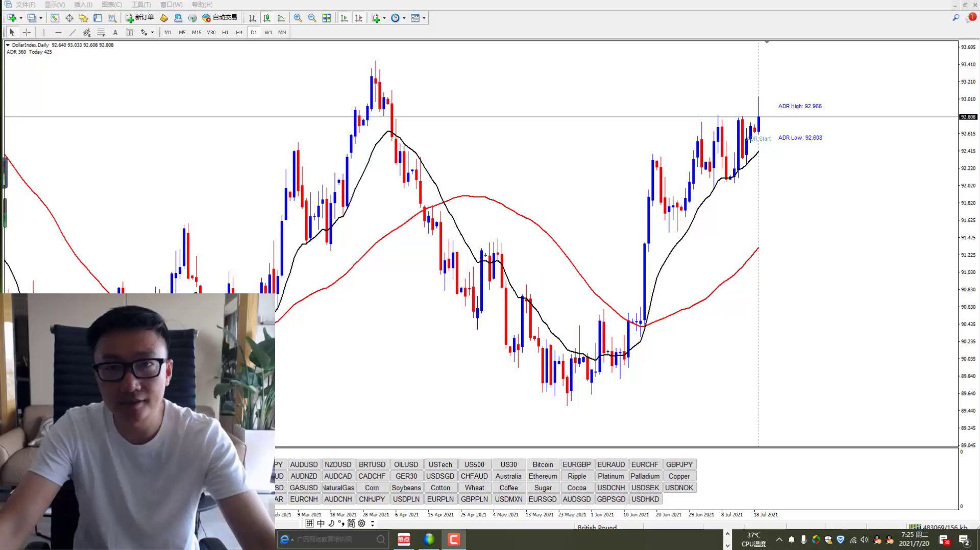Select the D1 daily timeframe
Screen dimensions: 980x550
254,32
